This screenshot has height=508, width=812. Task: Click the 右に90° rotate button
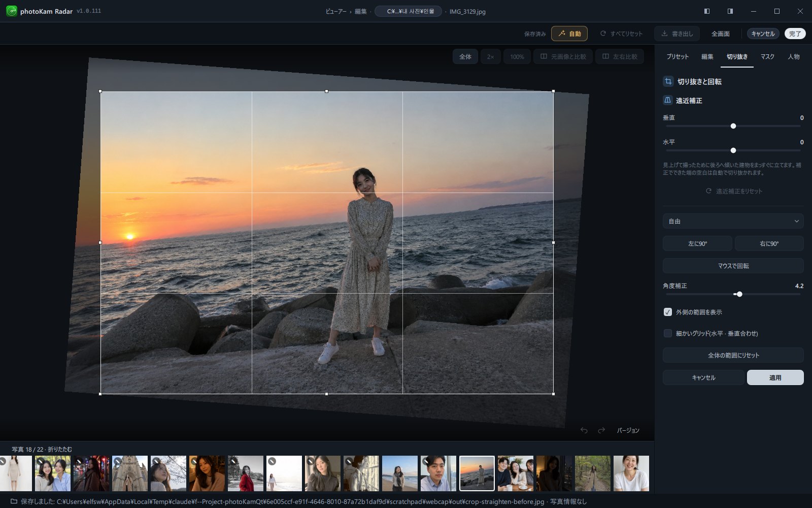tap(769, 243)
